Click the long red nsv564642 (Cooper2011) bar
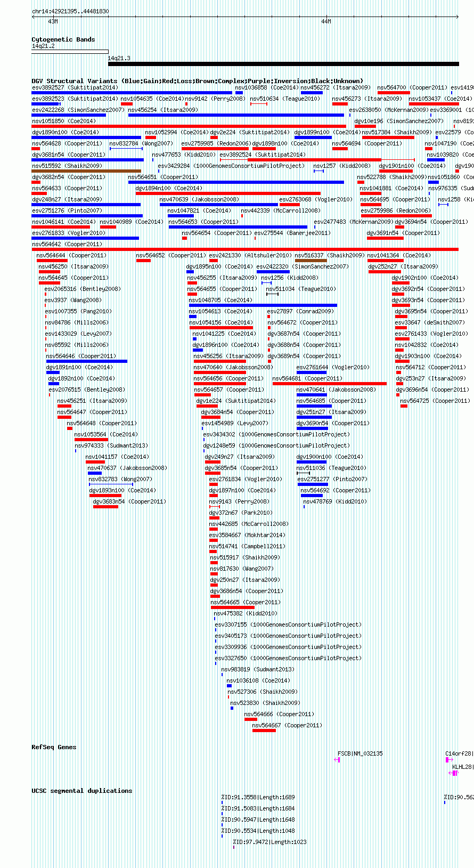 coord(245,249)
